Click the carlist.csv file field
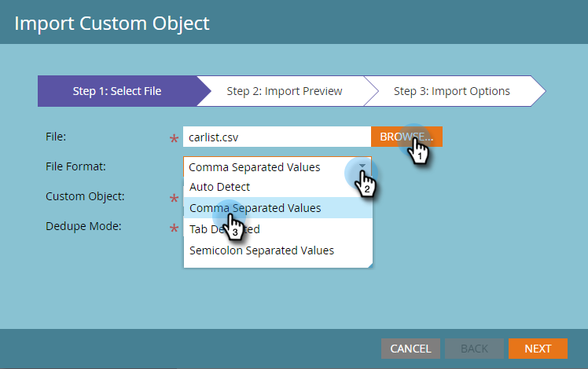 (x=277, y=137)
